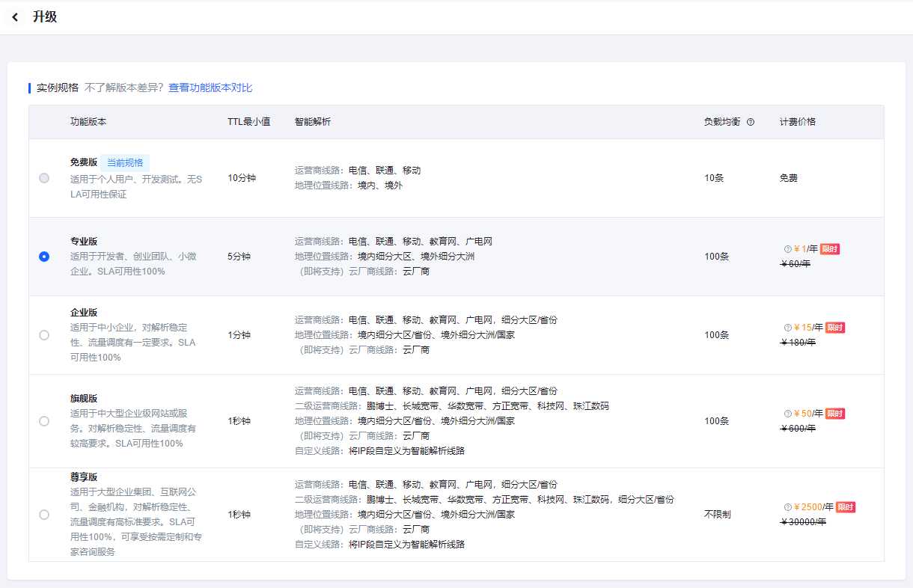This screenshot has width=913, height=588.
Task: Click the 计费价格 column header
Action: tap(798, 122)
